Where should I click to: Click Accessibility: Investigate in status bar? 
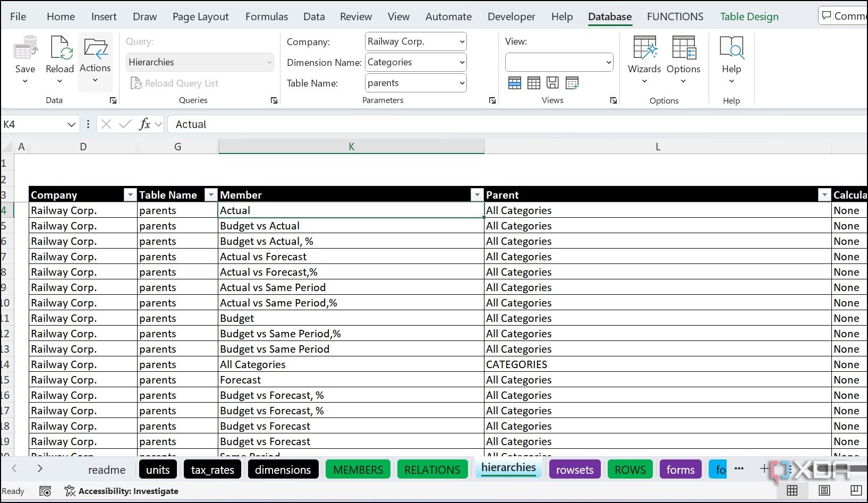[122, 491]
